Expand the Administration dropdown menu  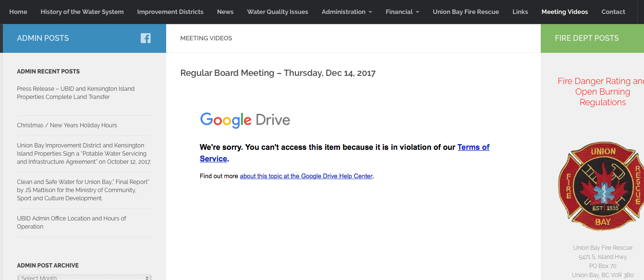click(x=347, y=12)
